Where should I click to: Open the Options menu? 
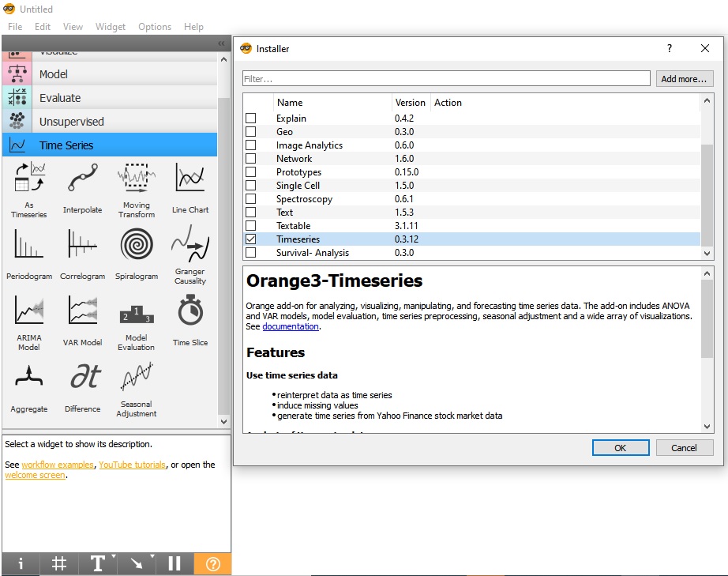pyautogui.click(x=154, y=26)
